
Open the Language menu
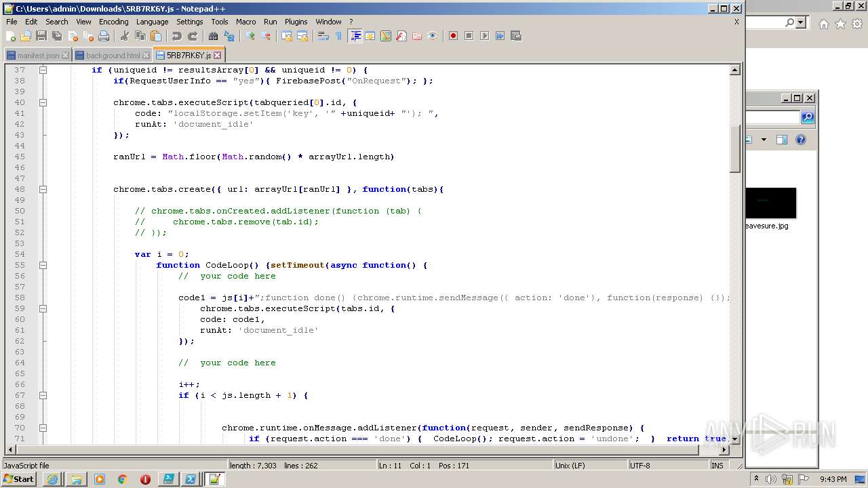click(152, 22)
